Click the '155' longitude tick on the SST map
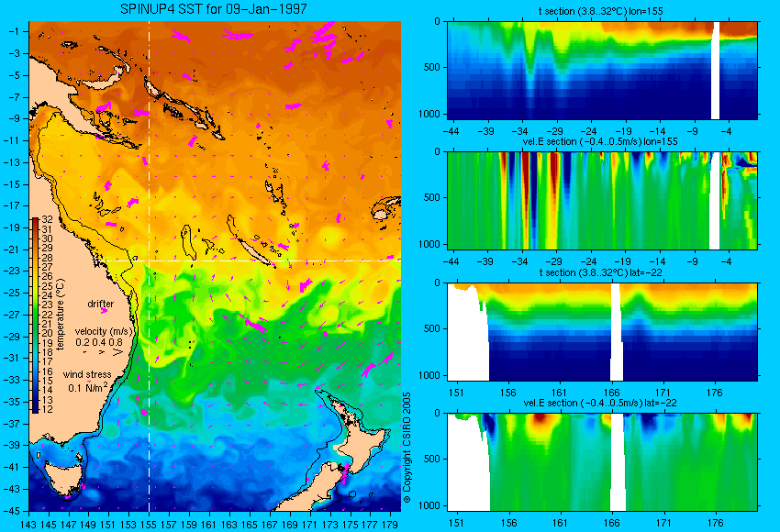Image resolution: width=780 pixels, height=532 pixels. 149,524
